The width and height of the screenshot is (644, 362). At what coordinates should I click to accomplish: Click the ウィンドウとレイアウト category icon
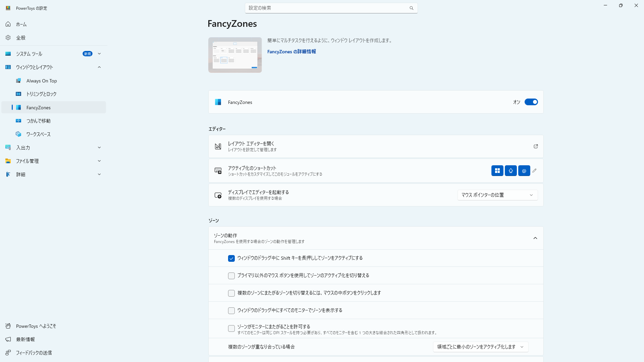click(8, 67)
